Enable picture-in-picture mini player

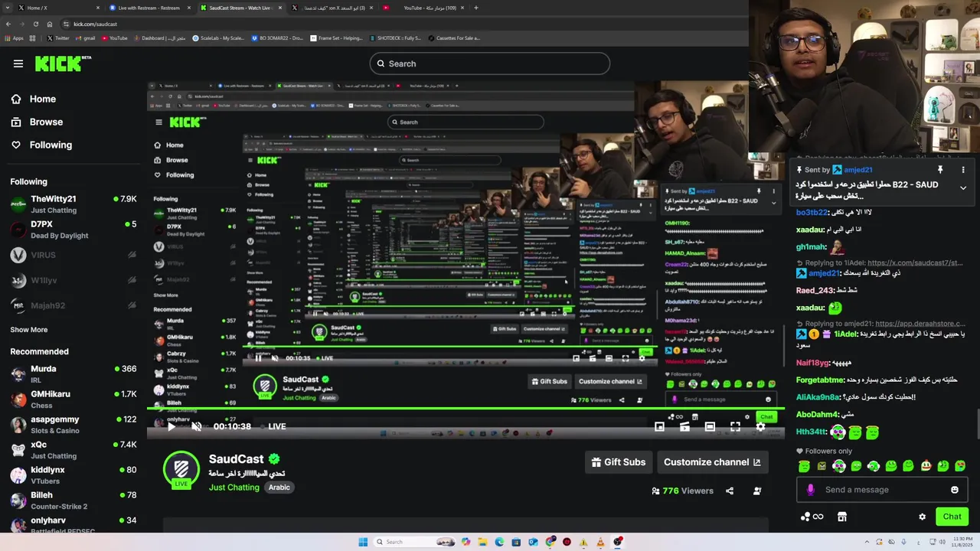tap(659, 426)
